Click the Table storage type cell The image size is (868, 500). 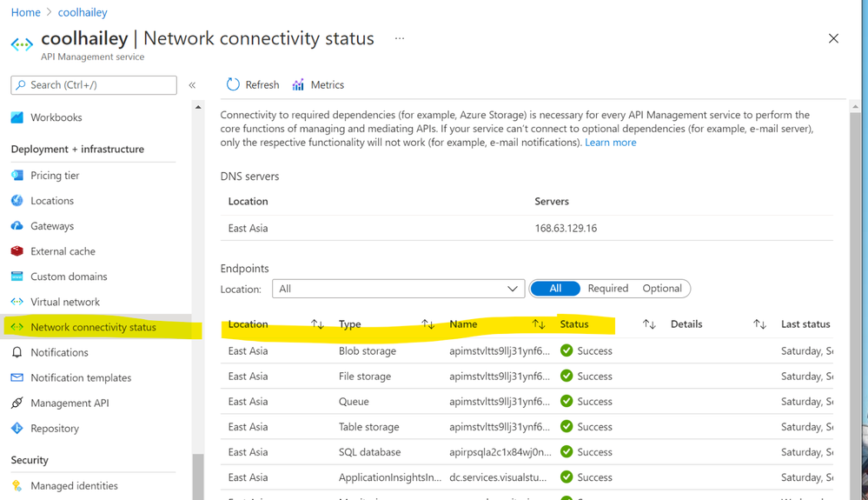tap(368, 427)
